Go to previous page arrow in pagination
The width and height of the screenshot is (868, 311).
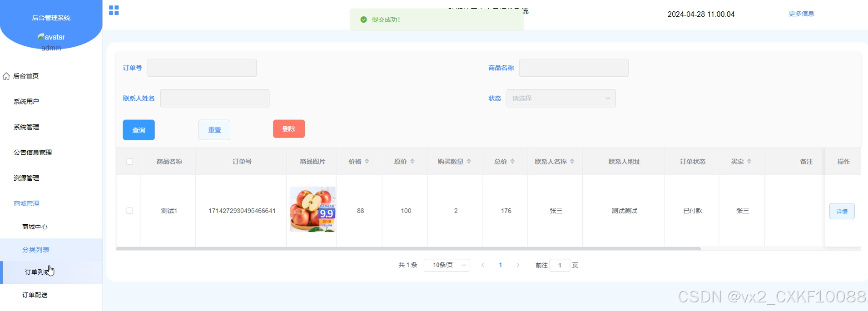coord(483,265)
